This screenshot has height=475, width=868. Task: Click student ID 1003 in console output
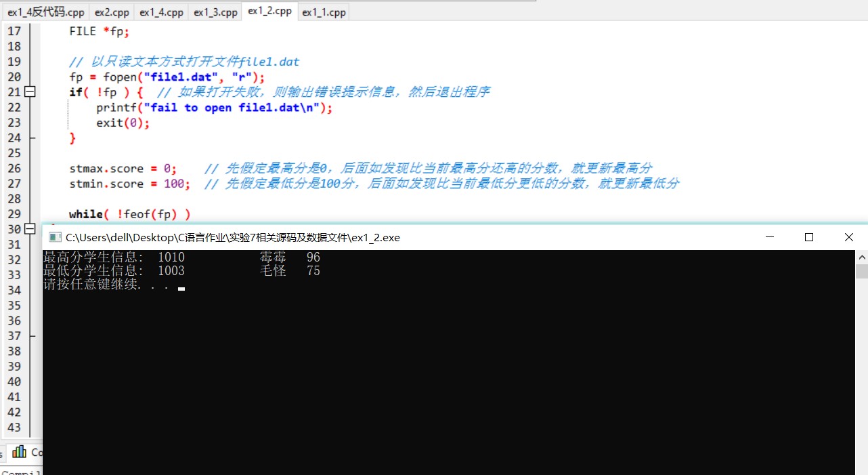point(171,271)
